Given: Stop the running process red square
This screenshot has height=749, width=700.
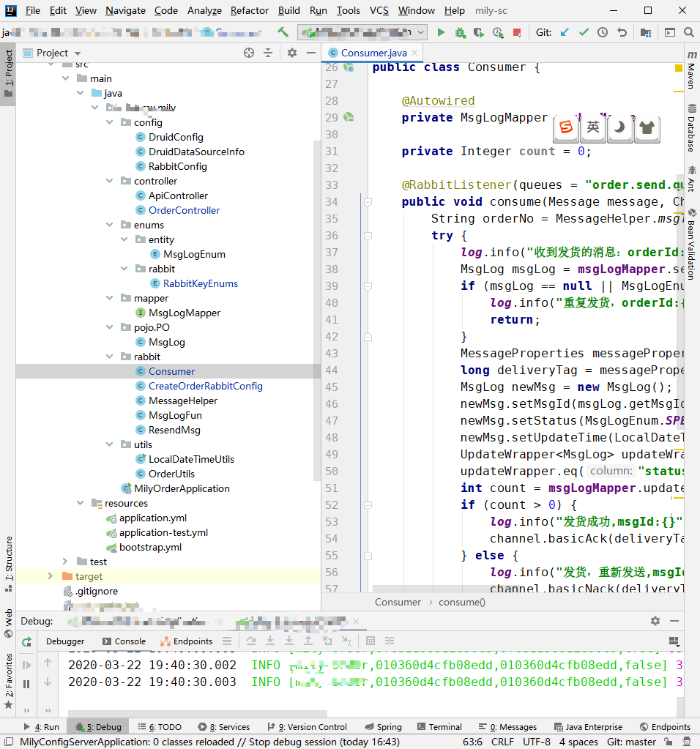Looking at the screenshot, I should (517, 32).
